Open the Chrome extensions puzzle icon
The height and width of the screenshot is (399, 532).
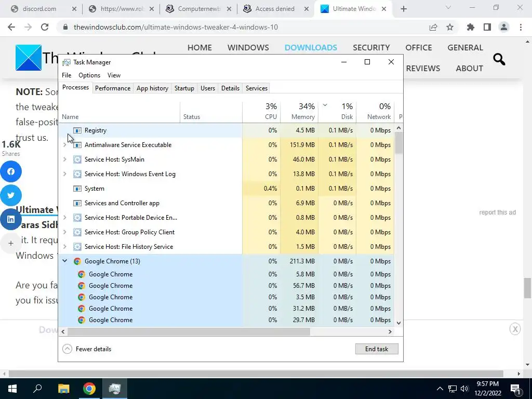[x=471, y=27]
